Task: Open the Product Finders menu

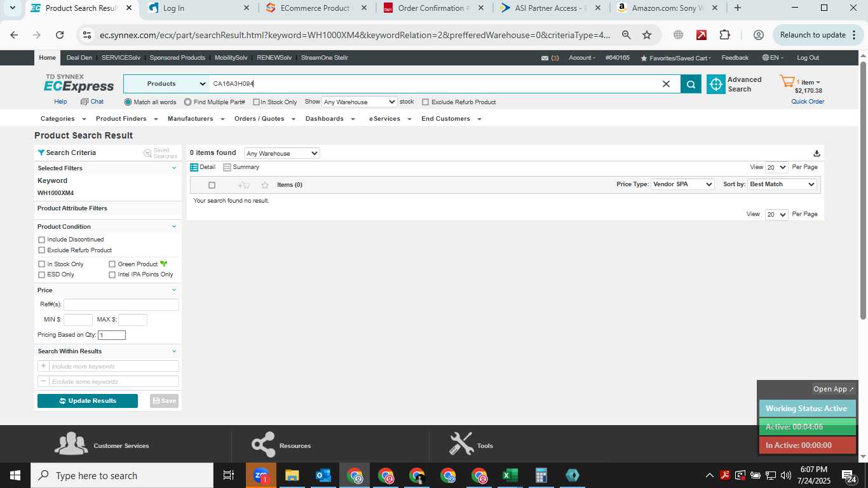Action: click(126, 119)
